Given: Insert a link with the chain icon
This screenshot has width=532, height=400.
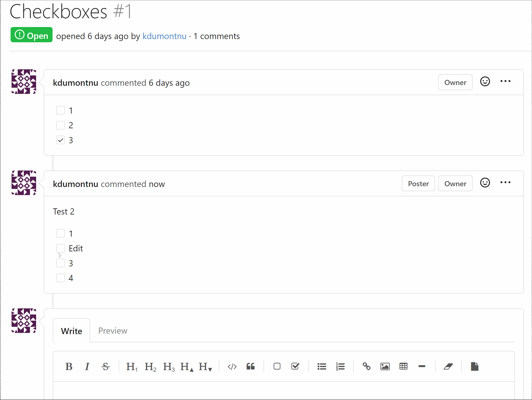Looking at the screenshot, I should click(x=366, y=366).
